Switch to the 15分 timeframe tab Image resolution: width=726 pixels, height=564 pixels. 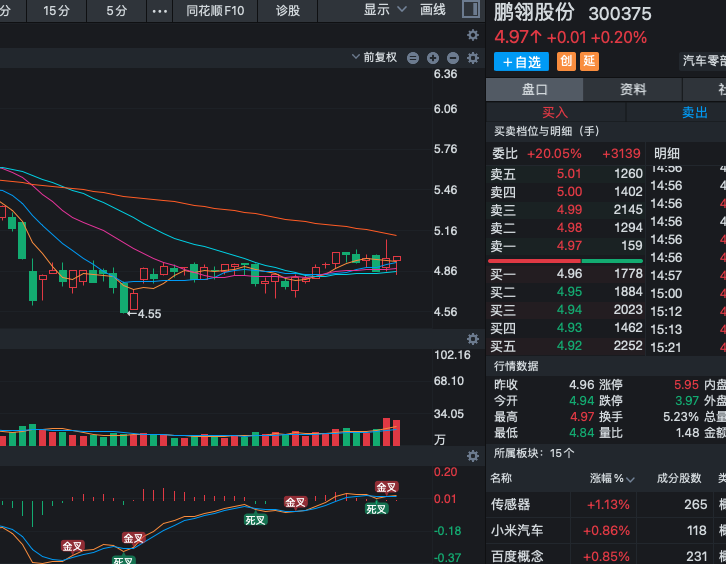(56, 11)
